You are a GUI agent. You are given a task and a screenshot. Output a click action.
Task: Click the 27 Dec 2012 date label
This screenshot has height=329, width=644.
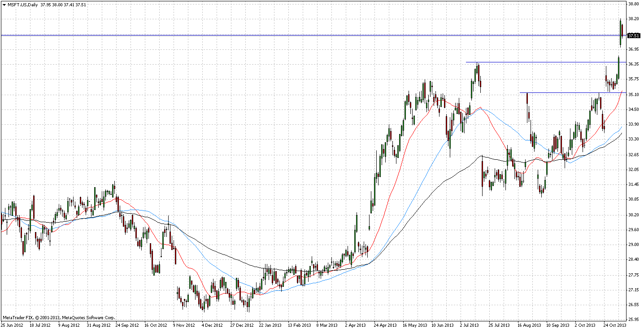[241, 325]
